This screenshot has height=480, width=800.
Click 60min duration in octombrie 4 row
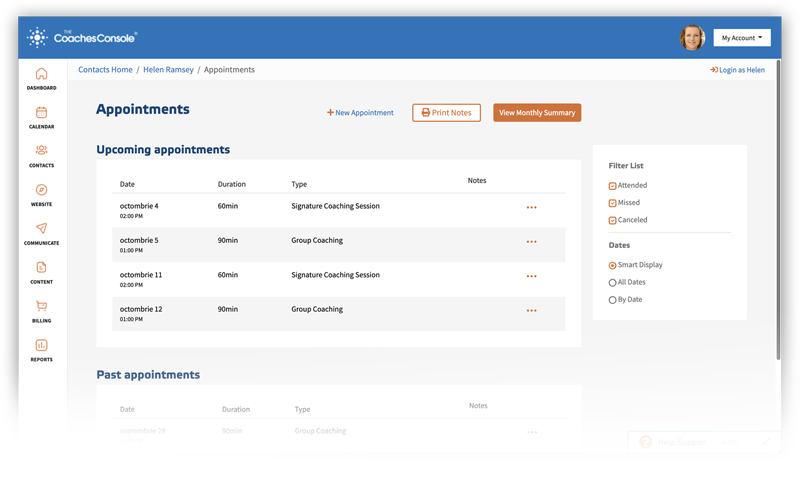[228, 206]
